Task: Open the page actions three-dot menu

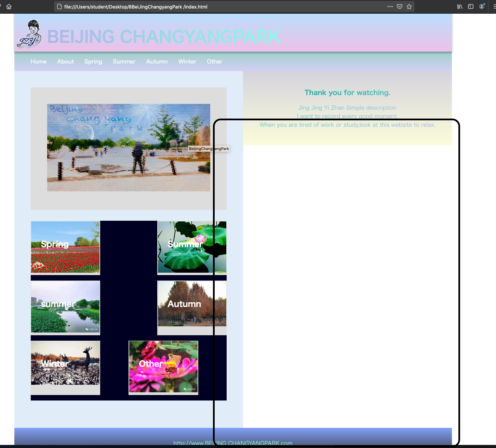Action: click(390, 6)
